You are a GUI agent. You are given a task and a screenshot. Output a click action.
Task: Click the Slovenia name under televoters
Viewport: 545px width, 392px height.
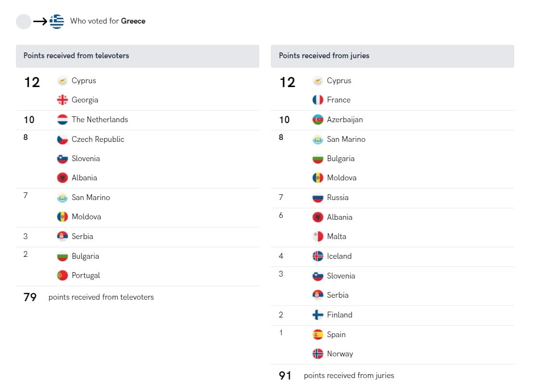[86, 159]
